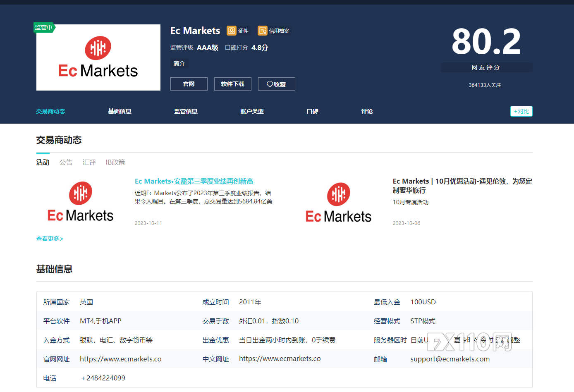
Task: Click the Ec Markets title in the header
Action: 195,31
